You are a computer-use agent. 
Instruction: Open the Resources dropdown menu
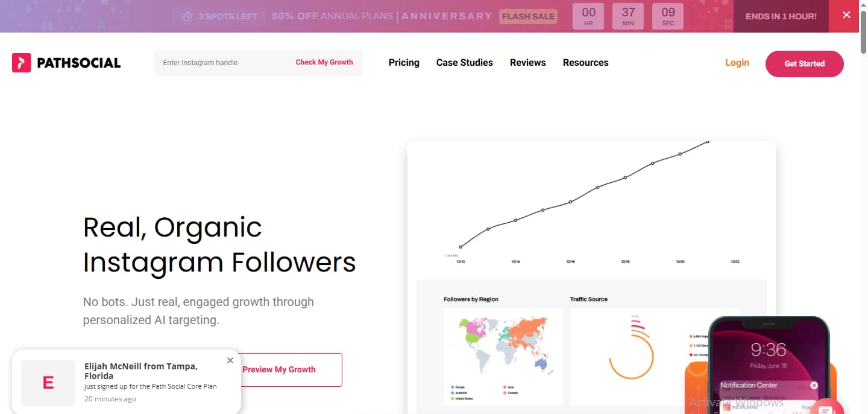585,62
